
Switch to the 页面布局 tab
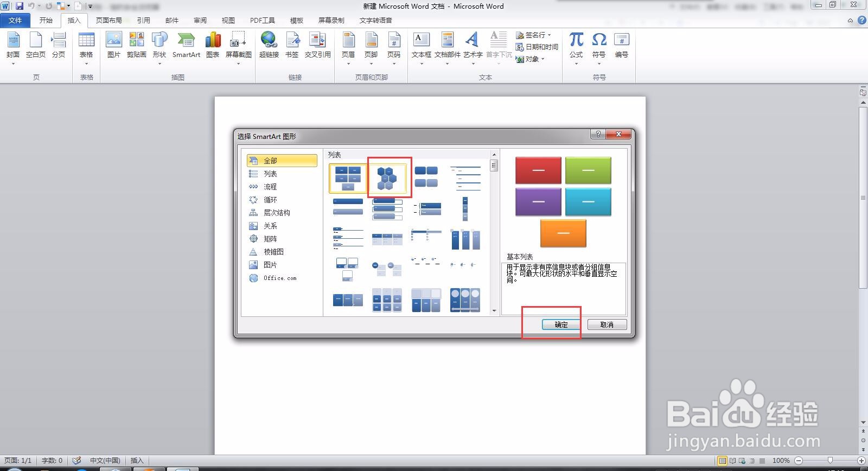[109, 20]
